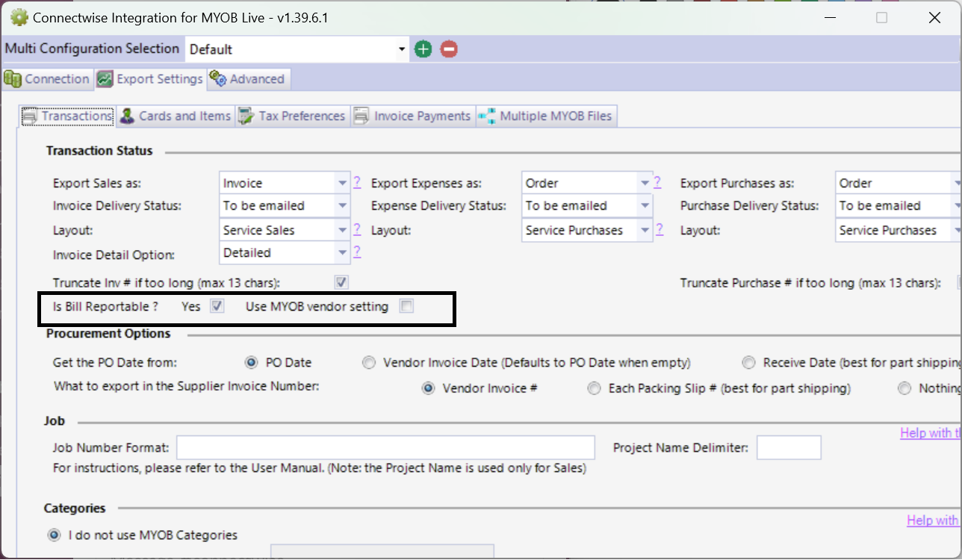This screenshot has height=560, width=962.
Task: Minimize the Connectwise Integration window
Action: click(x=830, y=18)
